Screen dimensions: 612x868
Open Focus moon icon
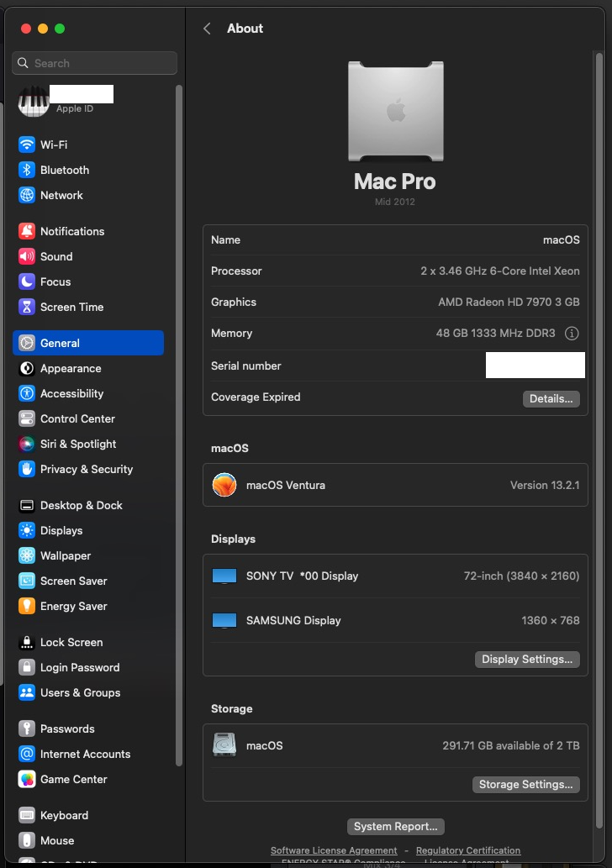click(27, 281)
